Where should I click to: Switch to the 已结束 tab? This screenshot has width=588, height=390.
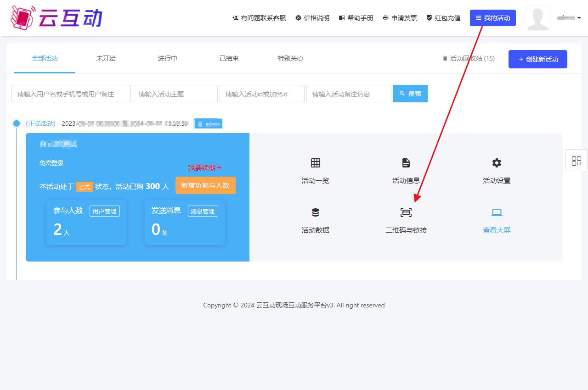(229, 58)
